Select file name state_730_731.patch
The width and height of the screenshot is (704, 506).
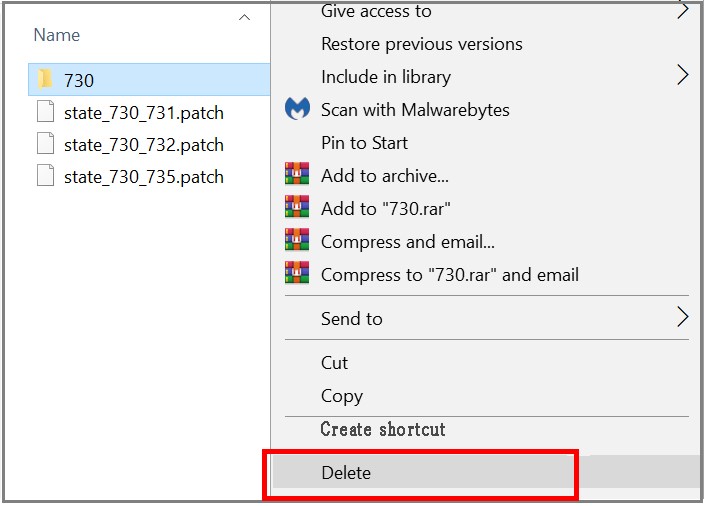[144, 113]
